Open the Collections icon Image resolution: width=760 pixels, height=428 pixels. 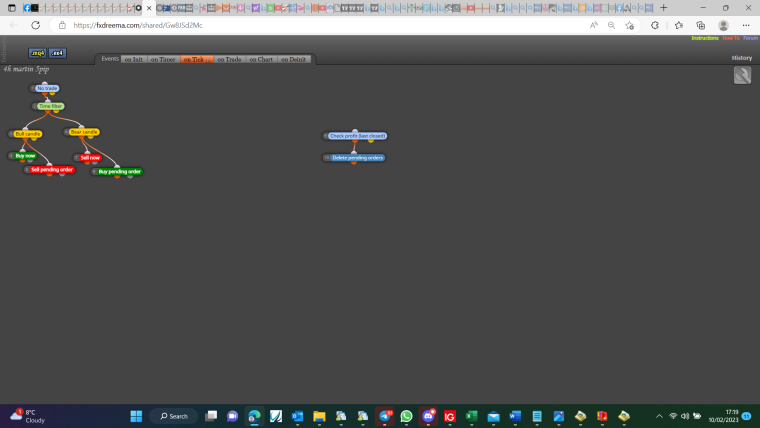click(x=700, y=25)
